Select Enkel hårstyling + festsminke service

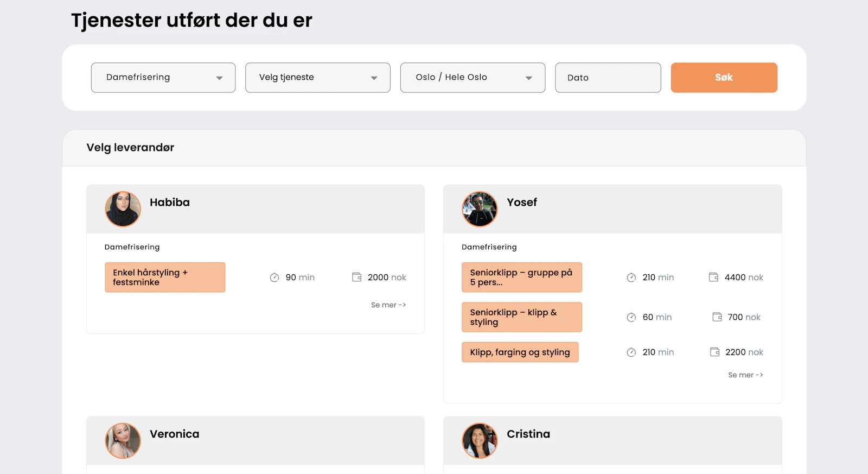point(165,277)
